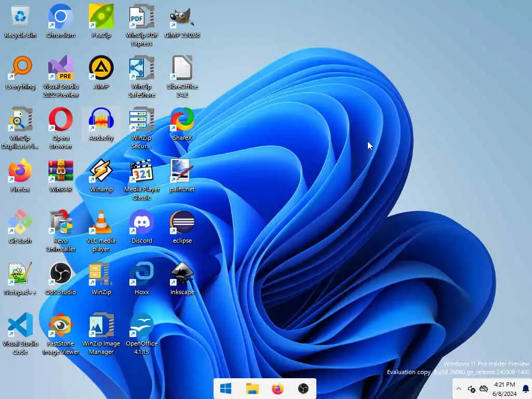Select the Discord desktop icon
This screenshot has width=532, height=399.
tap(141, 227)
